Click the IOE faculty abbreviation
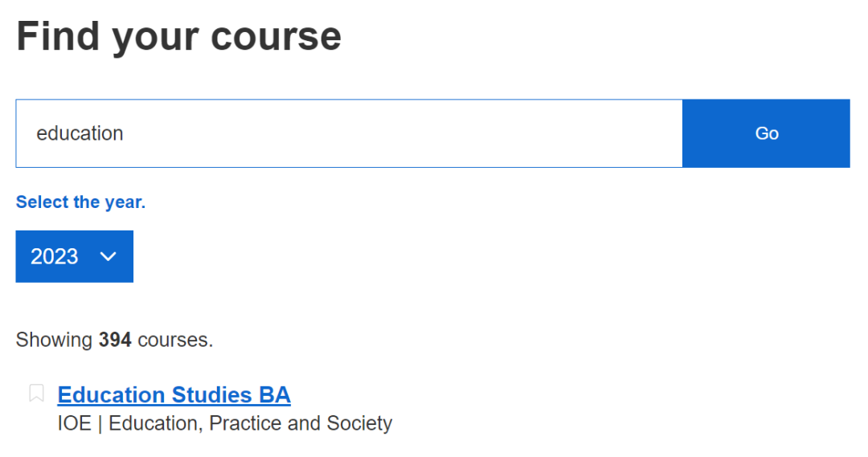The image size is (868, 457). [74, 422]
